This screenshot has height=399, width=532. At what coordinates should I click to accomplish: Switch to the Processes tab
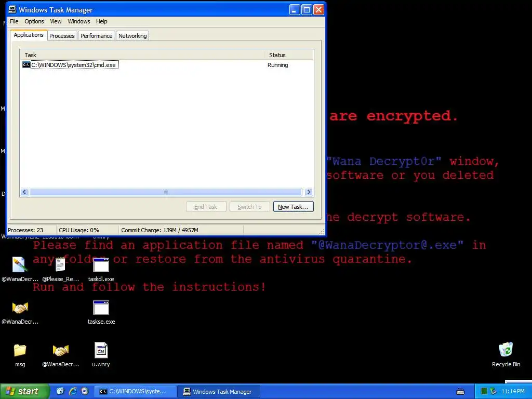(62, 36)
